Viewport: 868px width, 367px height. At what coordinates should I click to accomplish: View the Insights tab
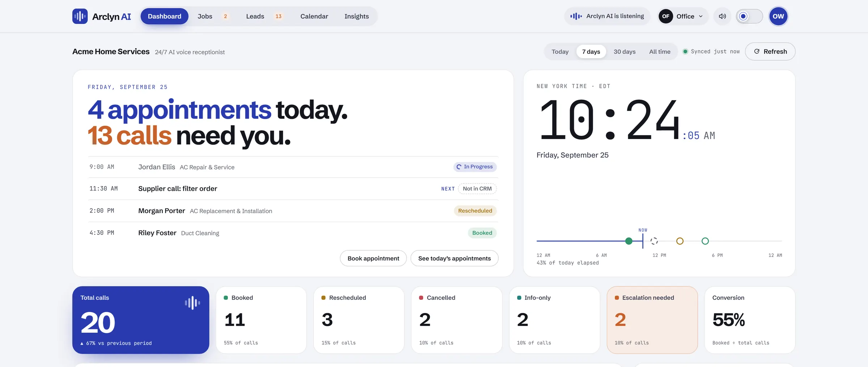pyautogui.click(x=357, y=16)
